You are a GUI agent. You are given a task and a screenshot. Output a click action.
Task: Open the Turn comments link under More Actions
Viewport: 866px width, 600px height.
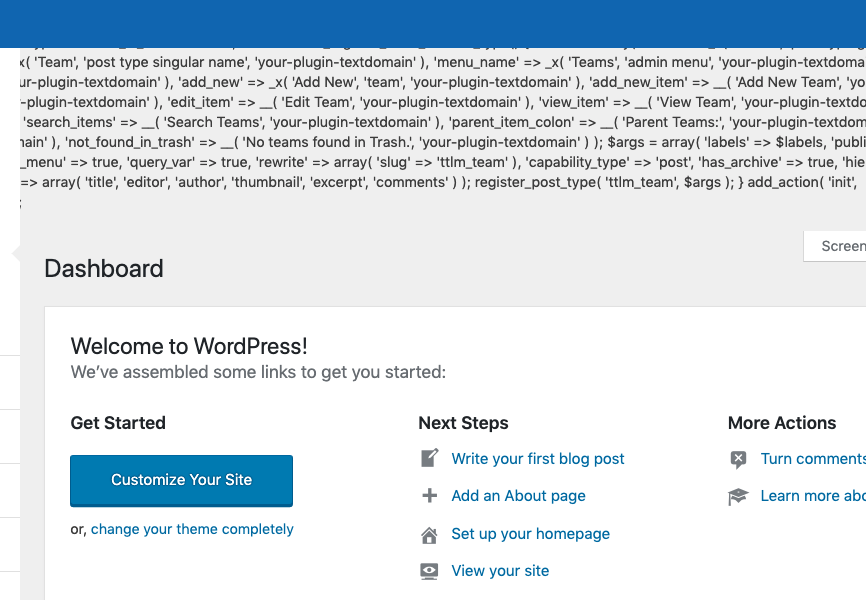812,459
